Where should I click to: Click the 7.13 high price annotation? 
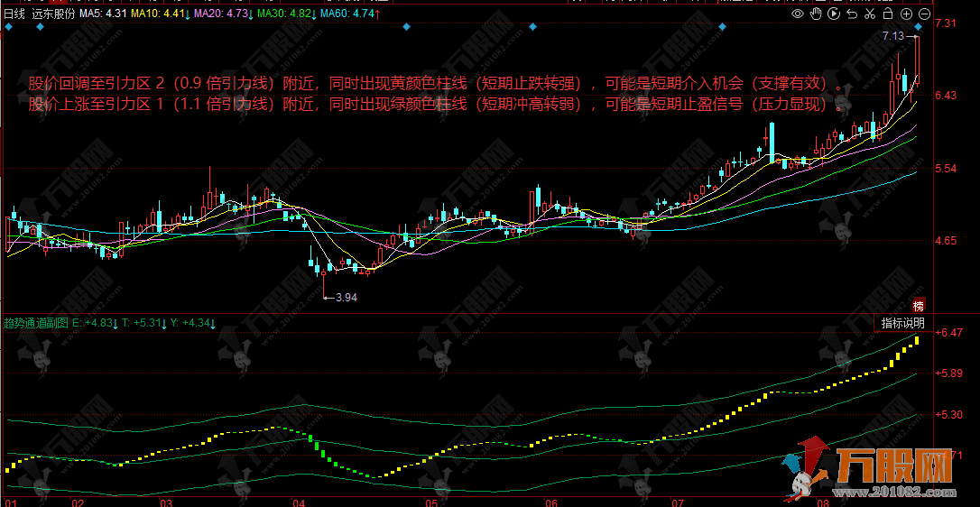(893, 36)
